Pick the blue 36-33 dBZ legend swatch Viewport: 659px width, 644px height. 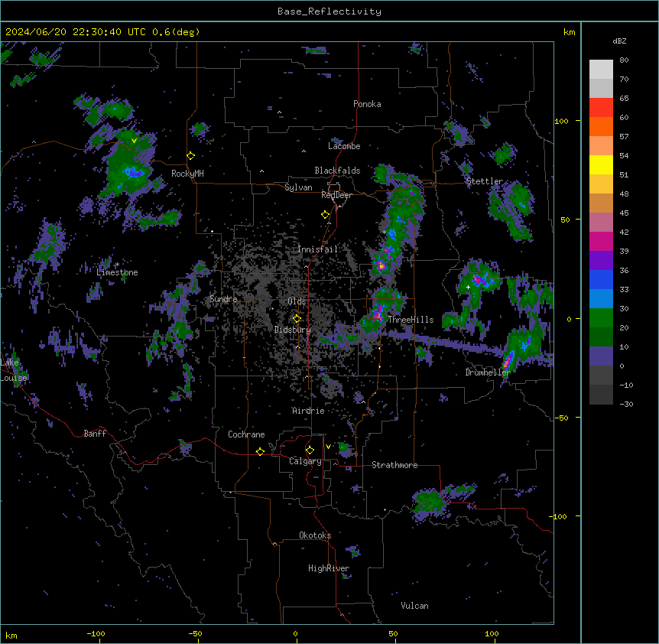[x=601, y=279]
